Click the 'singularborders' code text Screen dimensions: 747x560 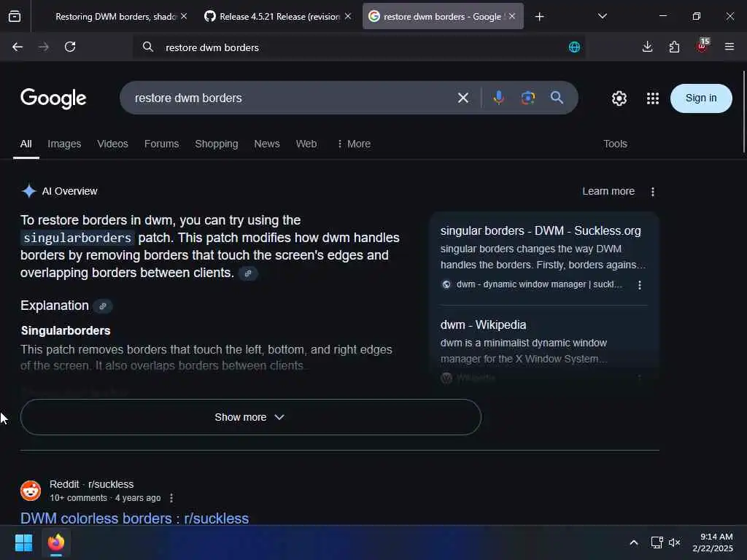point(77,238)
